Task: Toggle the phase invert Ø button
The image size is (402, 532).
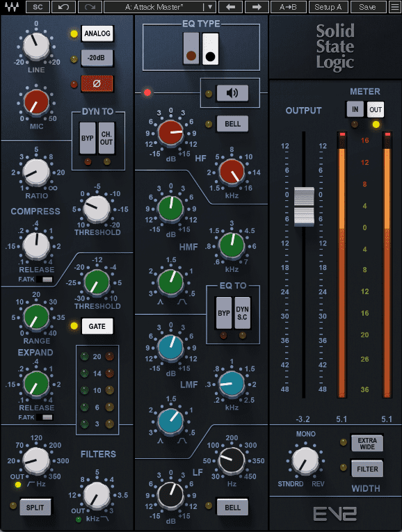Action: 97,83
